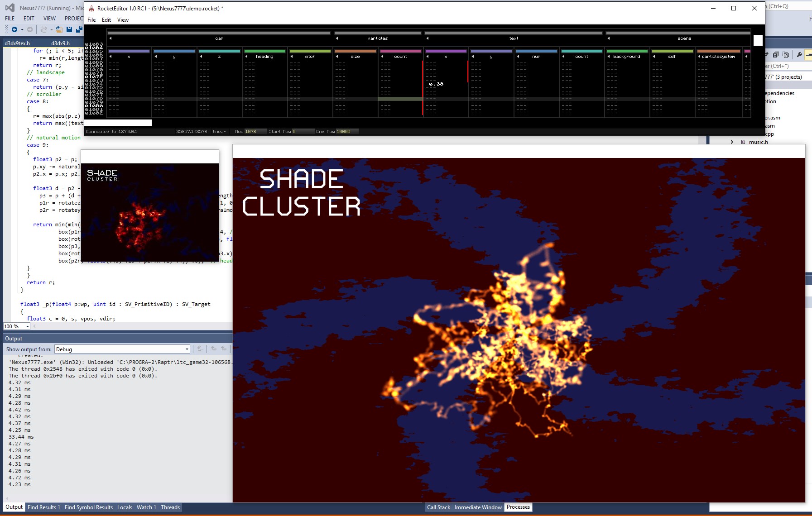Image resolution: width=812 pixels, height=516 pixels.
Task: Collapse the heading track column
Action: 246,57
